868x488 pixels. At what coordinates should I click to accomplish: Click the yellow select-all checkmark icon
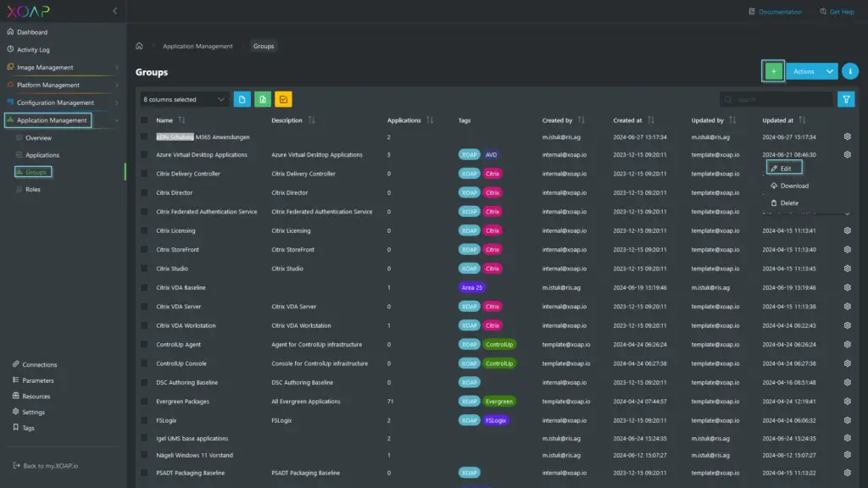click(283, 100)
